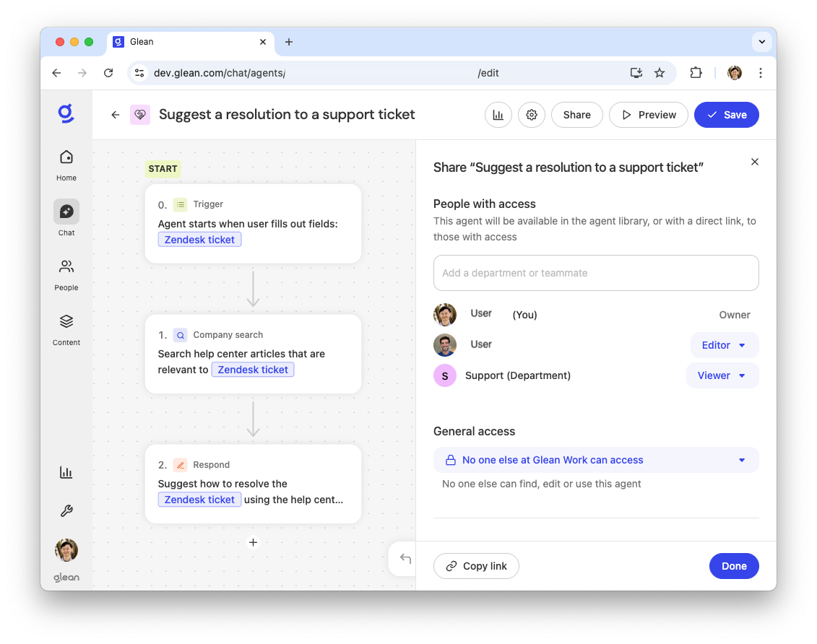Go to Home in sidebar
This screenshot has height=644, width=817.
(x=66, y=165)
